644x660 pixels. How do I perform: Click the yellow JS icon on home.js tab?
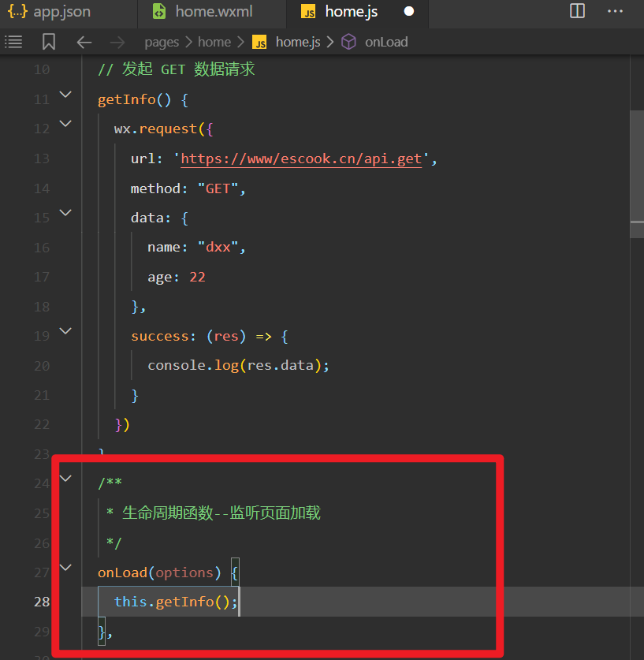tap(308, 12)
